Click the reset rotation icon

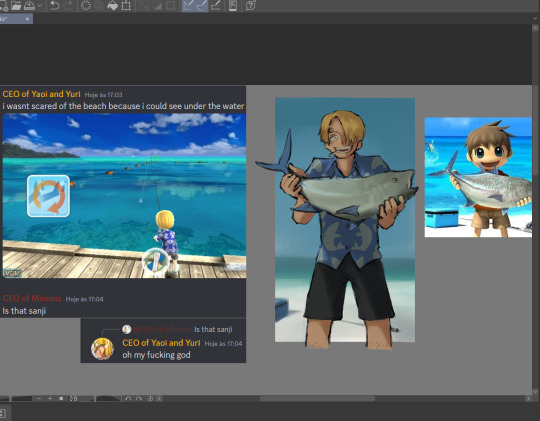coord(150,399)
